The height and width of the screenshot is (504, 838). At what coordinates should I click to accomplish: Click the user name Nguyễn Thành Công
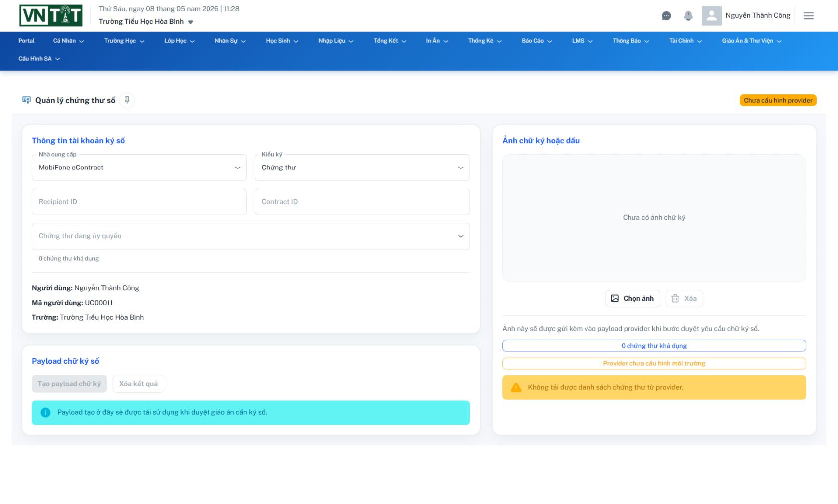click(x=758, y=16)
